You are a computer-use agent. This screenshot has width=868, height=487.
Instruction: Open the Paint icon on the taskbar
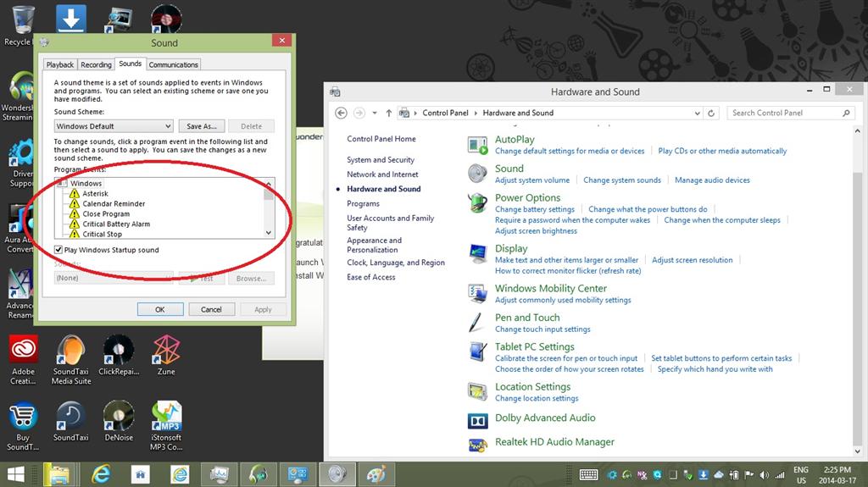point(377,474)
